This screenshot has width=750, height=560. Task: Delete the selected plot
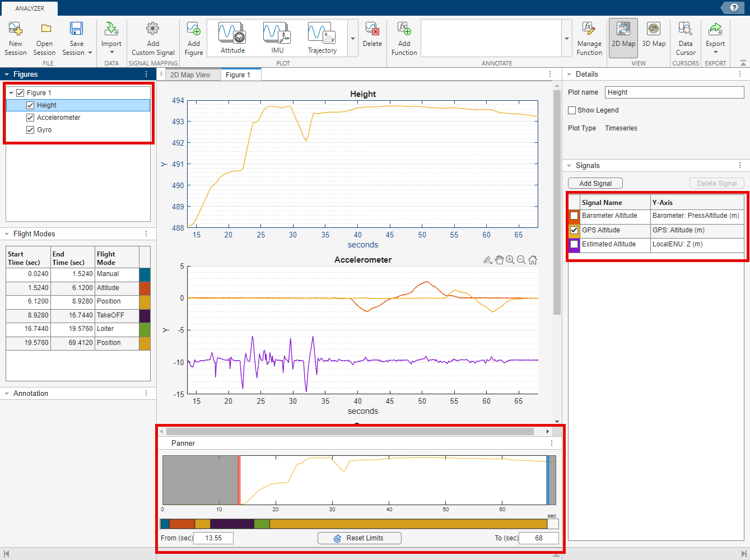[372, 35]
